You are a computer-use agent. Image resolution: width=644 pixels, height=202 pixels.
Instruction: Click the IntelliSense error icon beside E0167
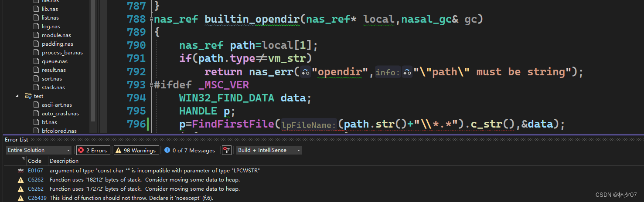pos(20,171)
